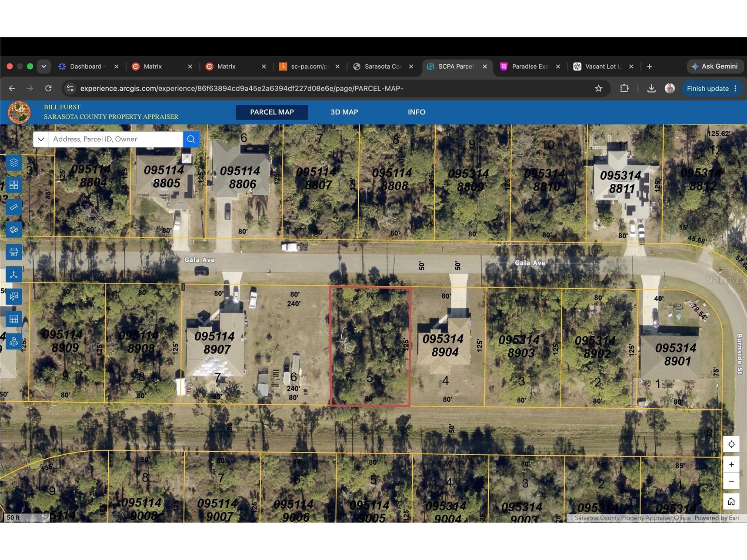The width and height of the screenshot is (747, 560).
Task: Return map to default home extent
Action: coord(731,501)
